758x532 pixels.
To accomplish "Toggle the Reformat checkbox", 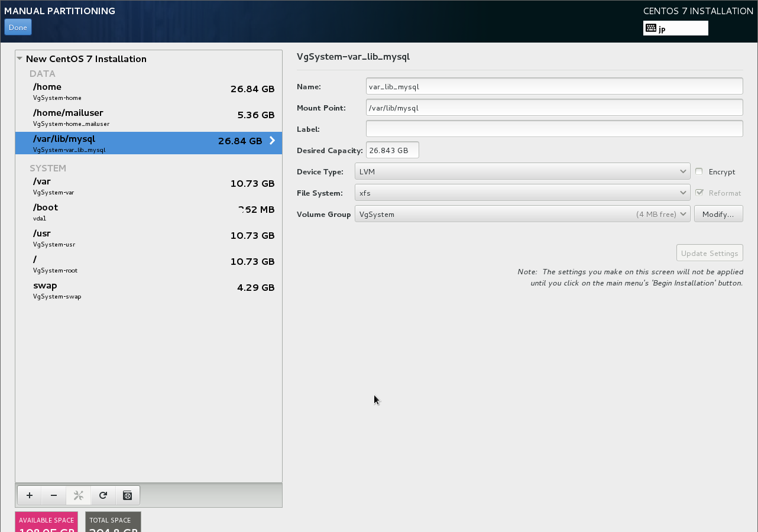I will coord(699,193).
